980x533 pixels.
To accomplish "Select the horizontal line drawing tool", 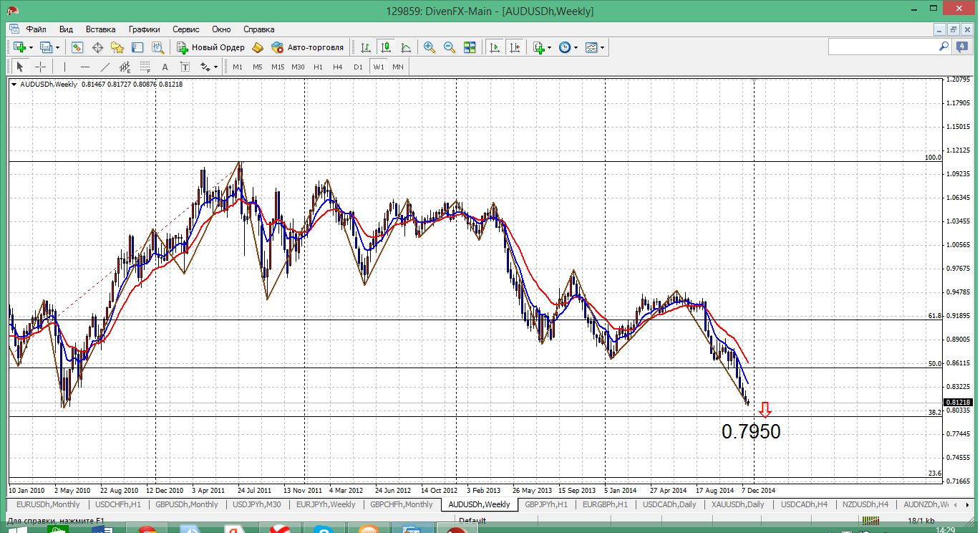I will pos(85,67).
